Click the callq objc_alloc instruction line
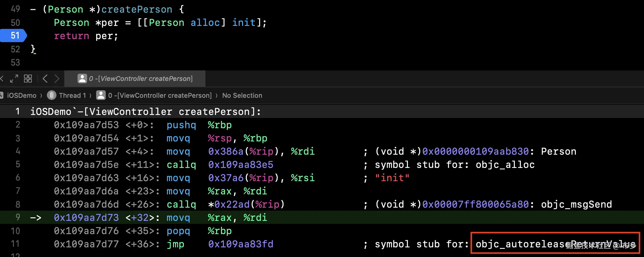644x257 pixels. coord(181,165)
